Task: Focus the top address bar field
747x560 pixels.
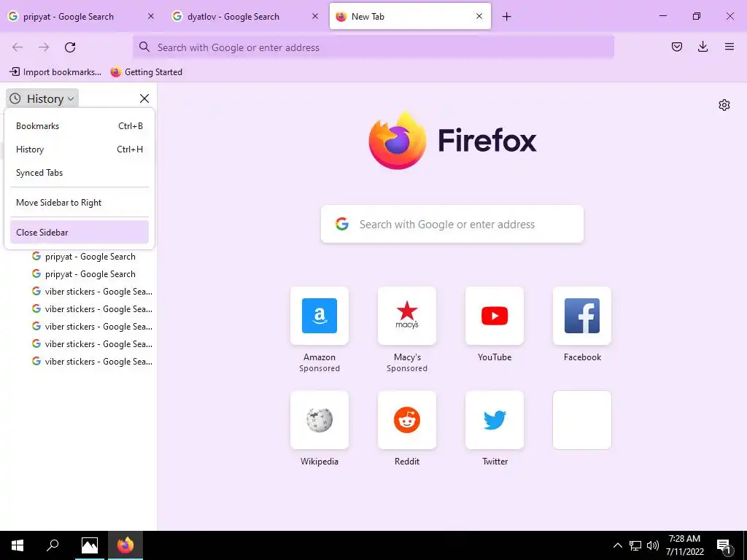Action: 373,47
